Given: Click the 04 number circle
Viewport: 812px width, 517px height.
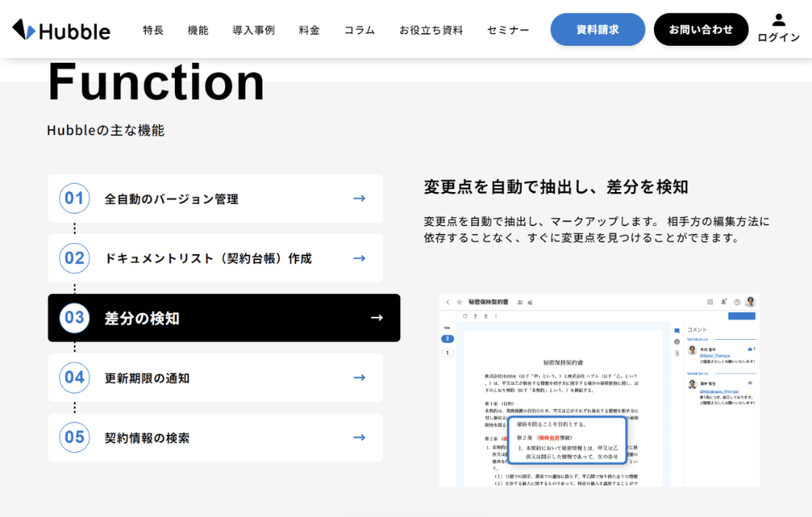Looking at the screenshot, I should pyautogui.click(x=74, y=377).
